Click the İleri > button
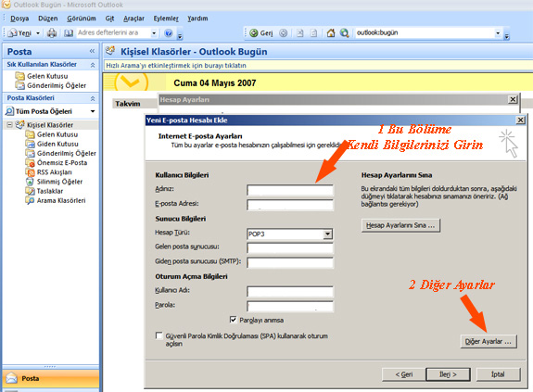 [x=448, y=374]
